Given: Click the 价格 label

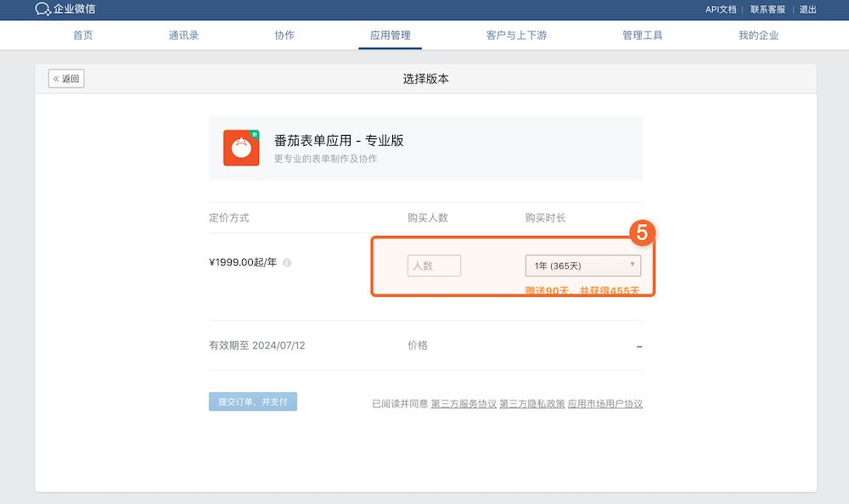Looking at the screenshot, I should (x=418, y=345).
